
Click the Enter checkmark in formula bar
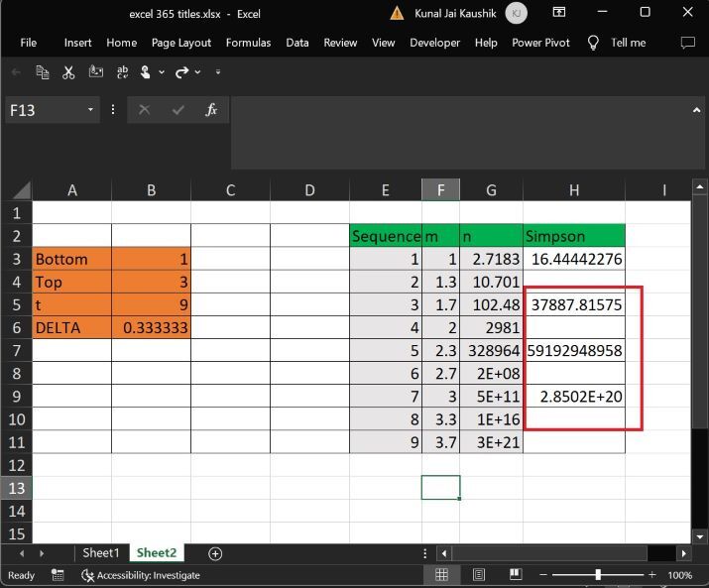[x=178, y=109]
